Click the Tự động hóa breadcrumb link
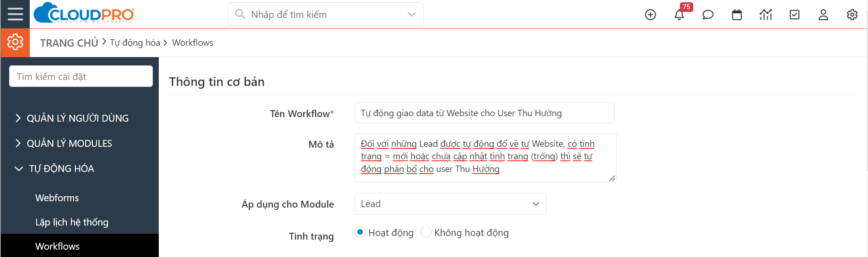The width and height of the screenshot is (868, 257). pos(135,43)
